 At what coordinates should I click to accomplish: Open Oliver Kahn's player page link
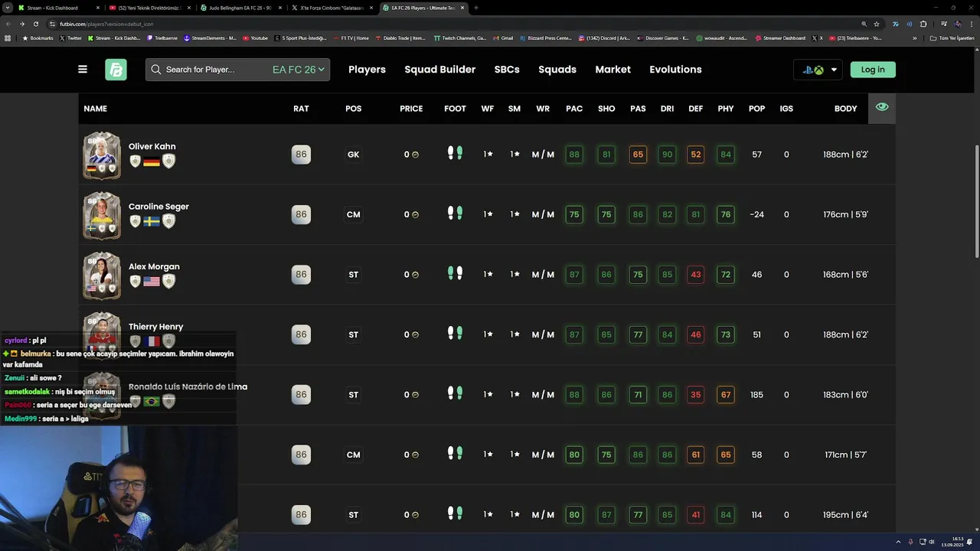pos(152,146)
